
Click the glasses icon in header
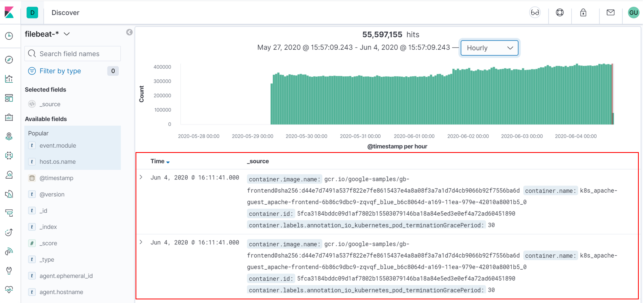535,12
